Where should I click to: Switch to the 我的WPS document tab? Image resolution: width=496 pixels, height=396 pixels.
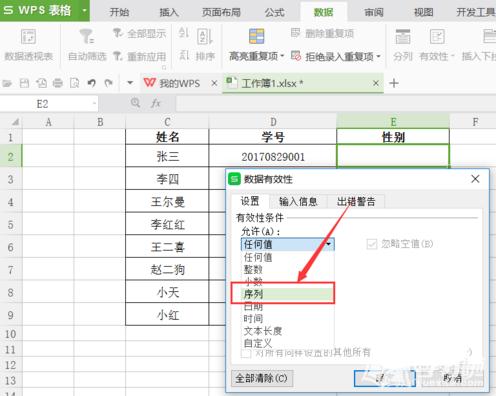(x=172, y=83)
